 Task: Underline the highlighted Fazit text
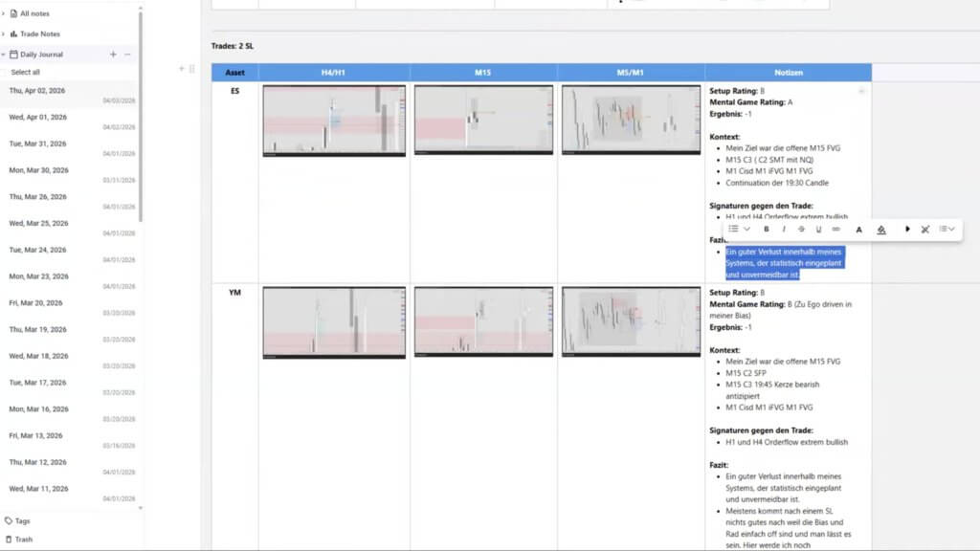pyautogui.click(x=818, y=230)
